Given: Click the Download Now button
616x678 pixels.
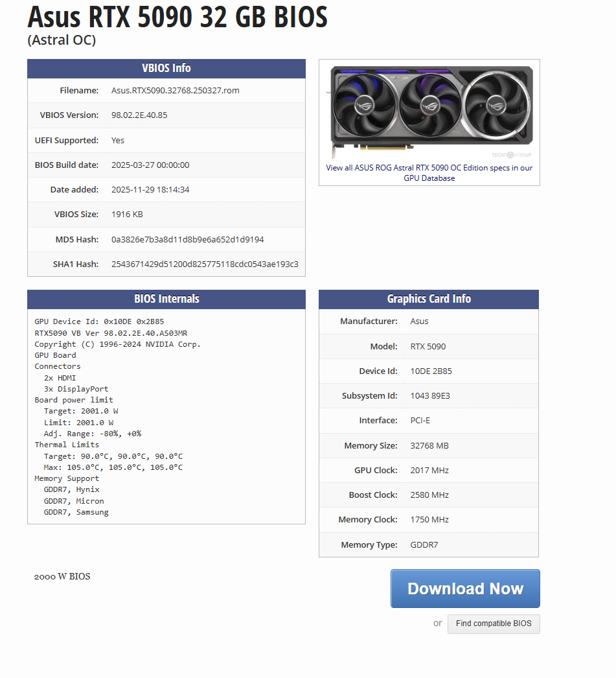Looking at the screenshot, I should coord(465,589).
